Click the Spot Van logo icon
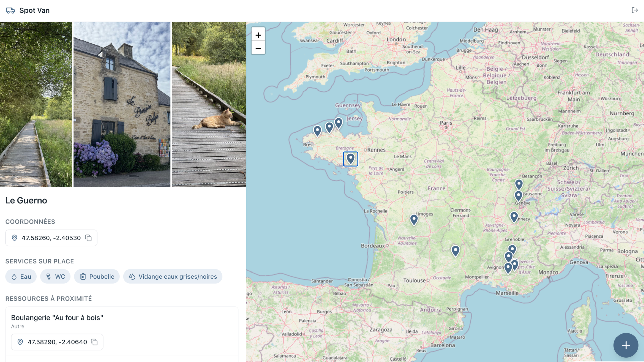 (x=11, y=10)
